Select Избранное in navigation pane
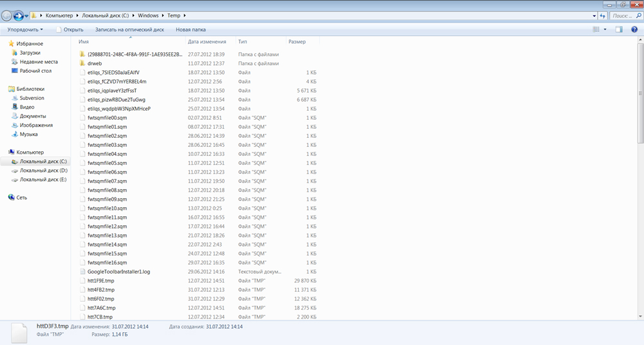This screenshot has height=345, width=644. pyautogui.click(x=30, y=44)
